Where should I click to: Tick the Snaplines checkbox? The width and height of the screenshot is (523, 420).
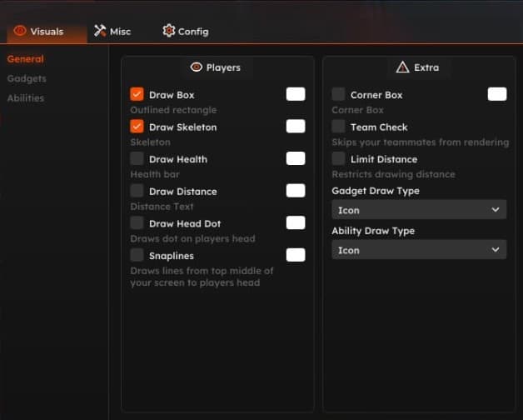pos(137,255)
